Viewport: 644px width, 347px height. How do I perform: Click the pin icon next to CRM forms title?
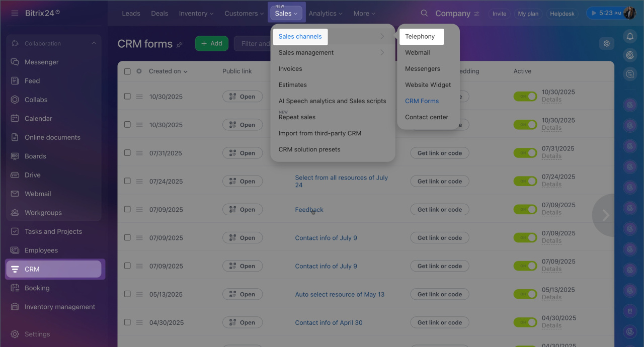(180, 45)
